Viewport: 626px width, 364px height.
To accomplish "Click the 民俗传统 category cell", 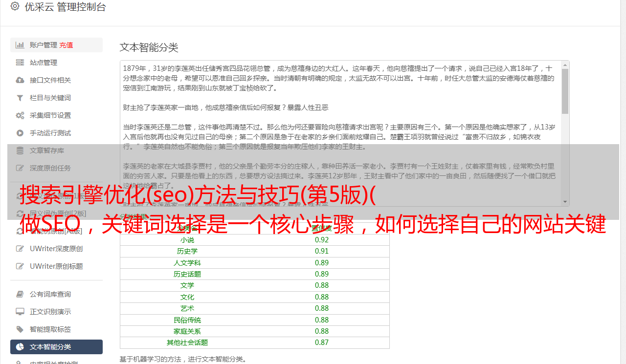I will pyautogui.click(x=187, y=320).
